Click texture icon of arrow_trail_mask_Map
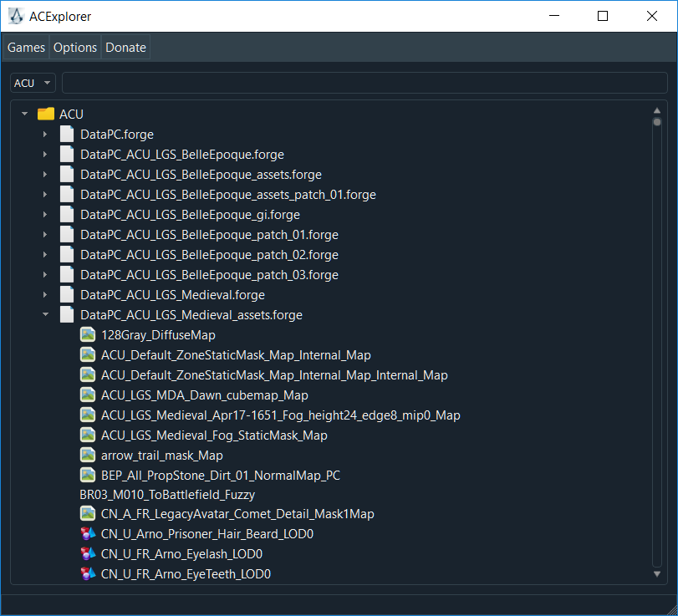This screenshot has width=678, height=616. coord(88,456)
